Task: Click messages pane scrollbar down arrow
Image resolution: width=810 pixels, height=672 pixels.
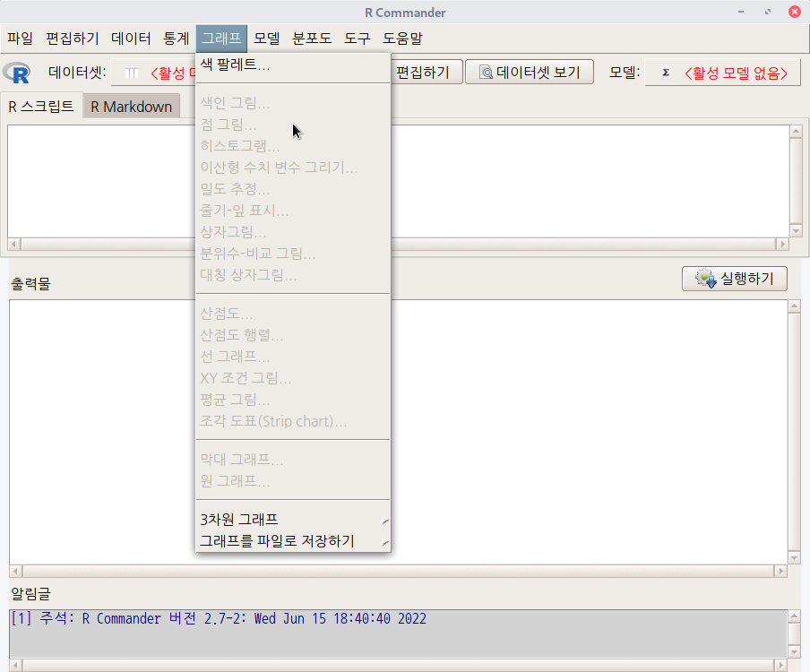Action: [x=795, y=652]
